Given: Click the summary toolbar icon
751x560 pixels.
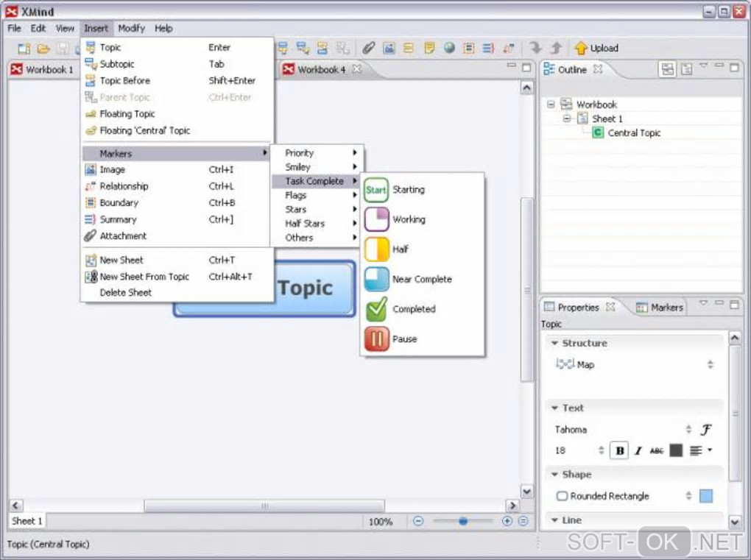Looking at the screenshot, I should tap(488, 48).
